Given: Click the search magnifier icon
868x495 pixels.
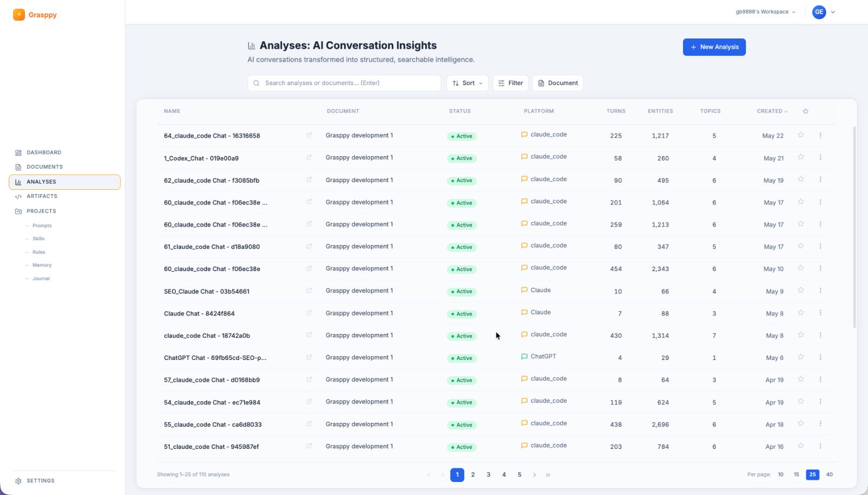Looking at the screenshot, I should click(256, 83).
